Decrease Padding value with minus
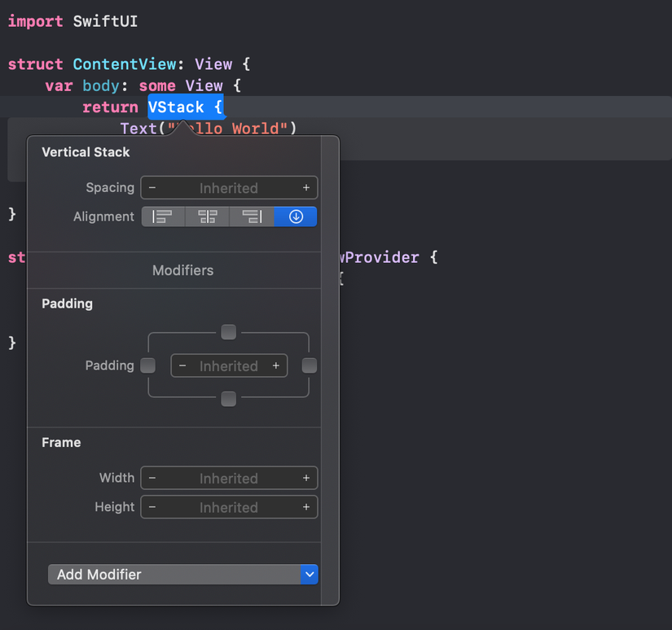Viewport: 672px width, 630px height. (182, 366)
